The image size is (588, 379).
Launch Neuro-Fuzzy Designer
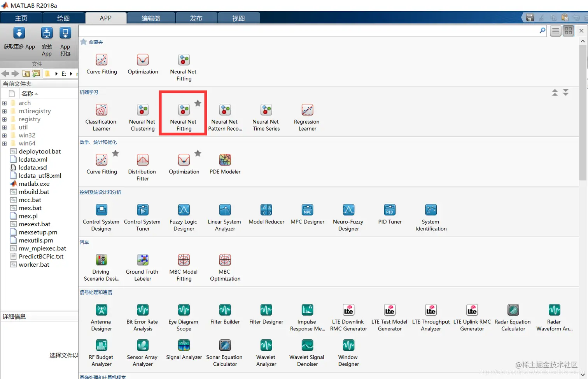coord(348,217)
